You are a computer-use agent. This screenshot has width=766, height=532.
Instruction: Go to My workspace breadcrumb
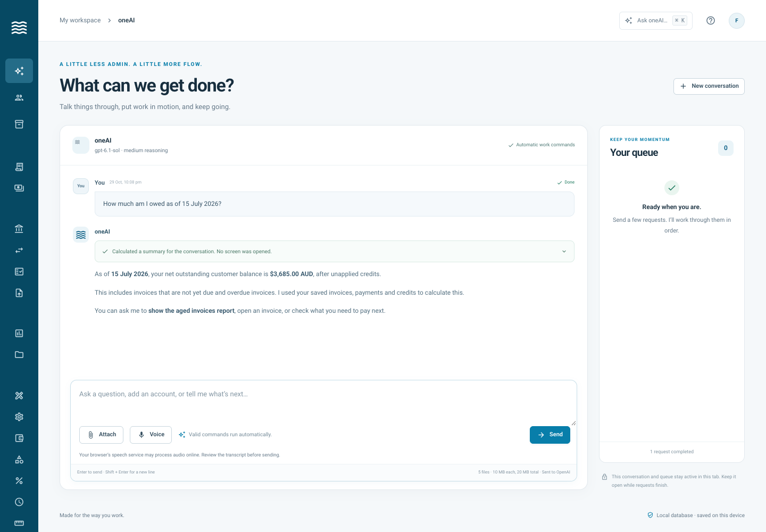pyautogui.click(x=80, y=20)
